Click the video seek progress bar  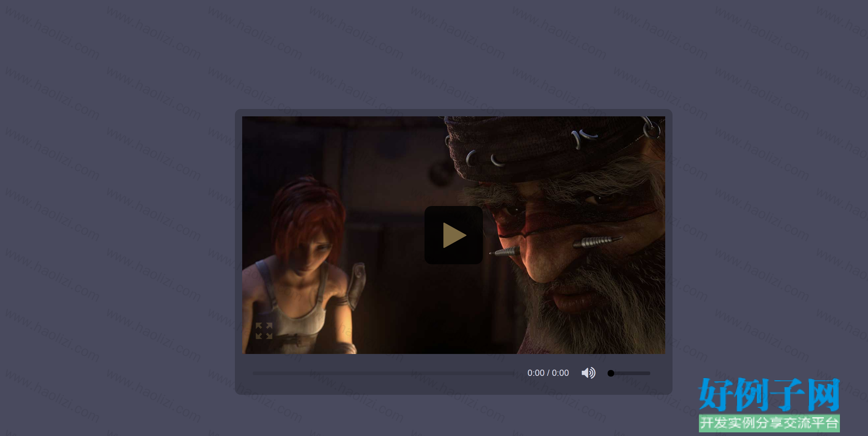(383, 373)
